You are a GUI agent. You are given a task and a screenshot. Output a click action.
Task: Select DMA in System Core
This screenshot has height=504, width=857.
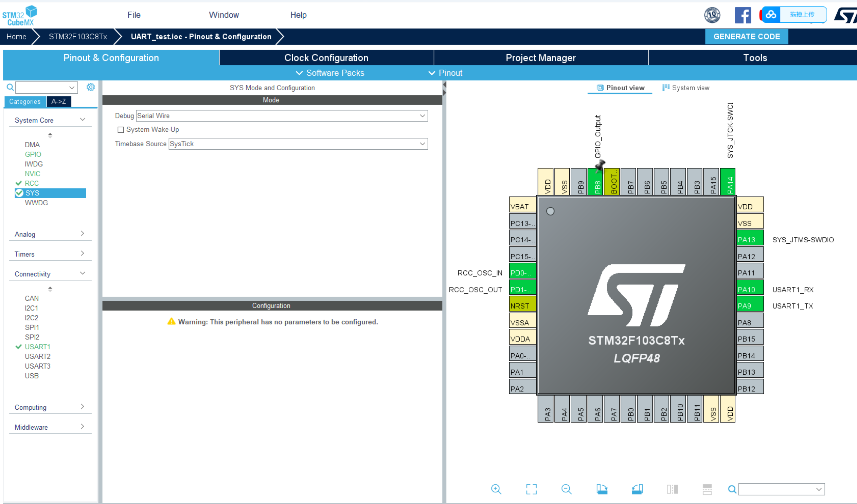tap(32, 145)
